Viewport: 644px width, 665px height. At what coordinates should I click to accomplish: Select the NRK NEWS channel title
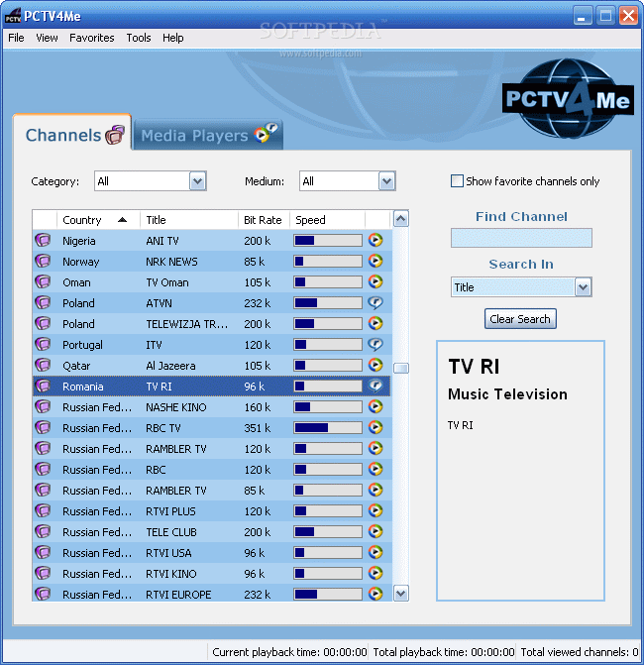click(x=171, y=262)
